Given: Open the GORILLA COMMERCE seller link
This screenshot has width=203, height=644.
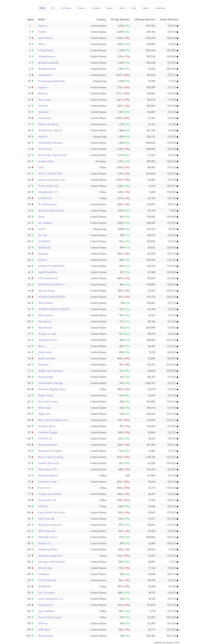Looking at the screenshot, I should tap(51, 266).
